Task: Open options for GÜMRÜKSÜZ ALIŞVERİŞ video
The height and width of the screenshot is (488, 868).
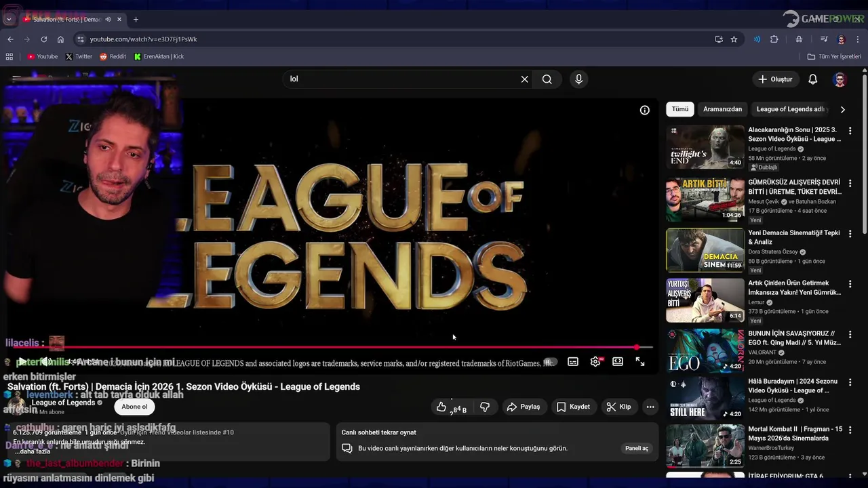Action: (x=850, y=183)
